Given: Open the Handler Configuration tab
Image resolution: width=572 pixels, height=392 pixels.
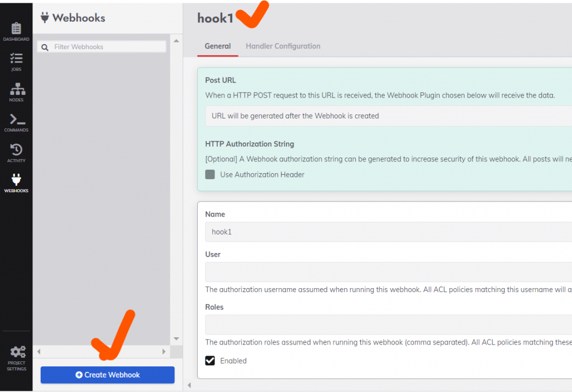Looking at the screenshot, I should 283,46.
